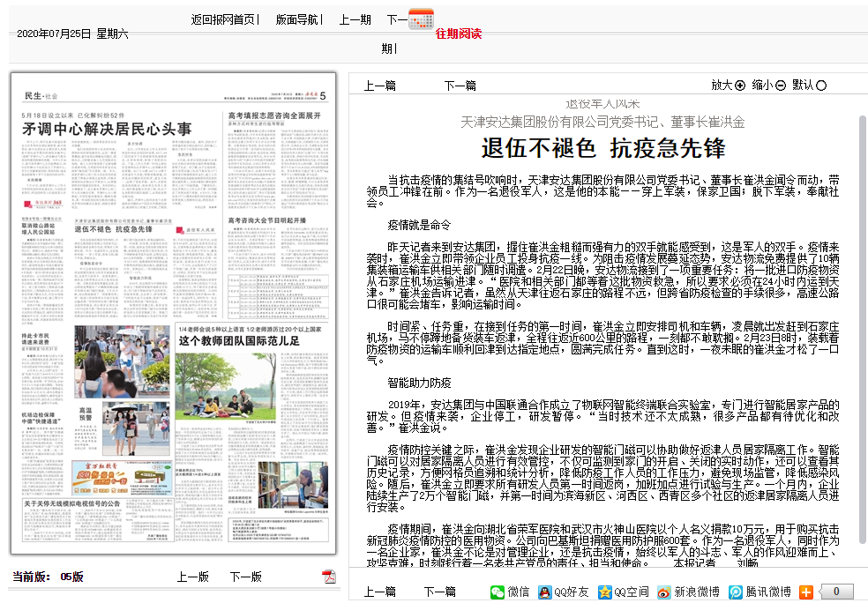Click 上一篇 below the article
Image resolution: width=868 pixels, height=603 pixels.
379,592
